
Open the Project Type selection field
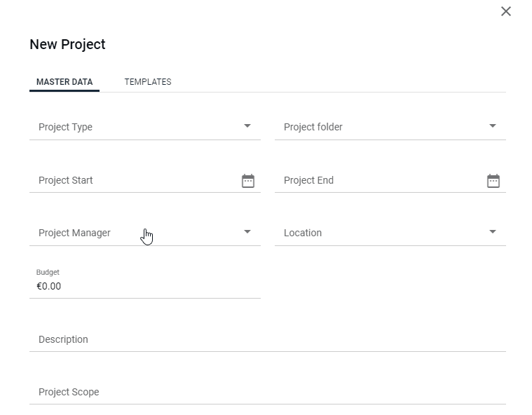coord(145,127)
